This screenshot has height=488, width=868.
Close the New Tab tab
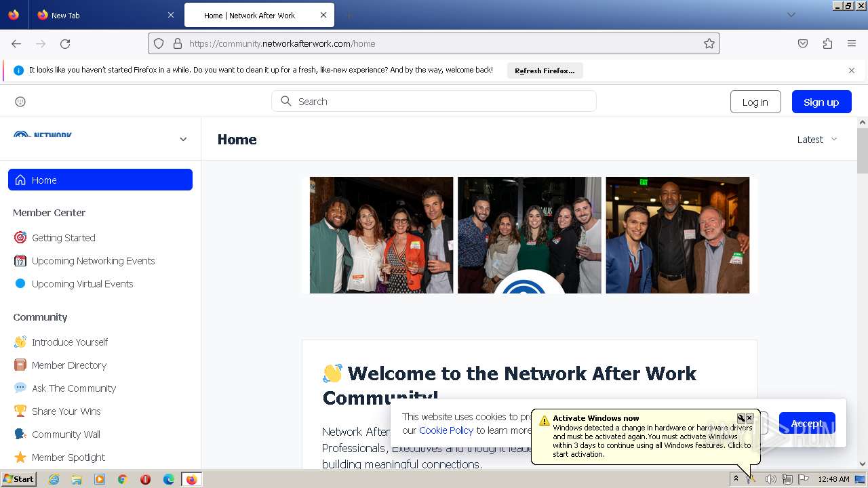coord(170,15)
